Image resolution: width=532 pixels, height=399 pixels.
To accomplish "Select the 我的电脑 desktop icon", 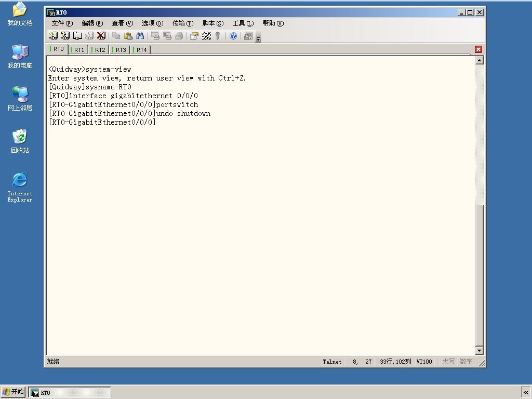I will 20,56.
